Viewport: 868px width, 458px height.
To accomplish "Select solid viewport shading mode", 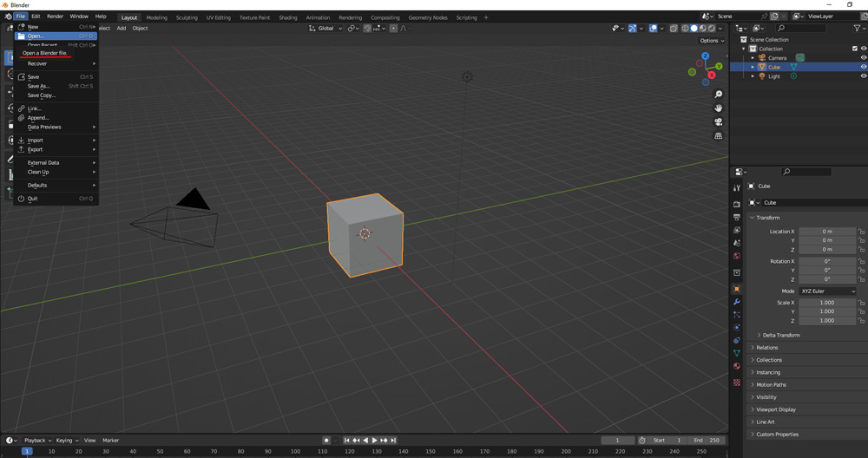I will coord(694,29).
